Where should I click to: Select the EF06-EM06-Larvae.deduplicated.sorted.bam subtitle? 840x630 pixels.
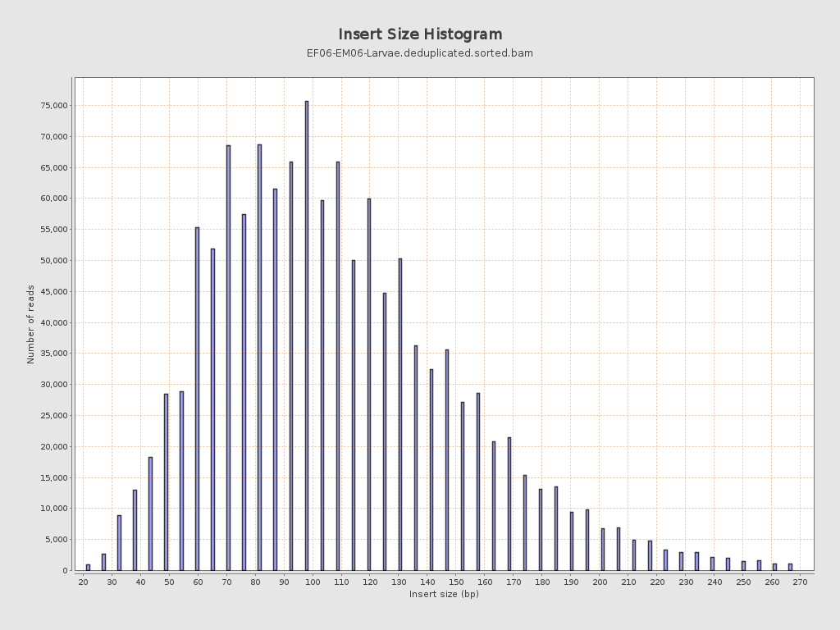(419, 53)
